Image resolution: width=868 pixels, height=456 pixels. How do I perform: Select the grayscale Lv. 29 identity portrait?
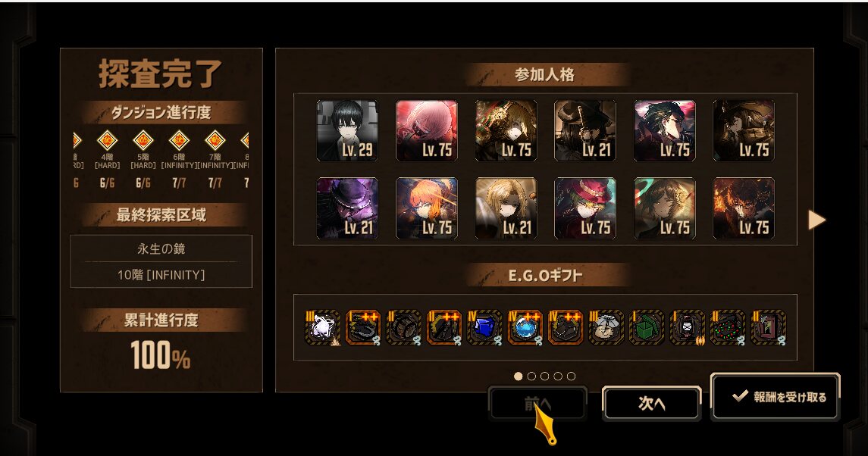347,130
